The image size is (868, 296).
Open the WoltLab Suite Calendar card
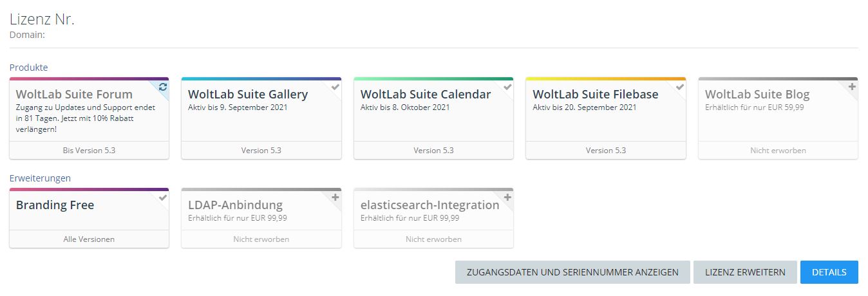tap(426, 95)
